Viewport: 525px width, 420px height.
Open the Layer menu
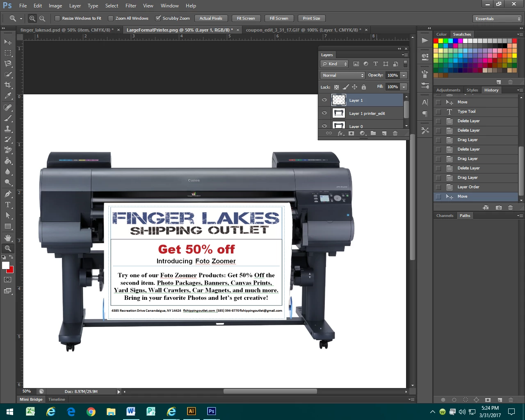pyautogui.click(x=75, y=6)
